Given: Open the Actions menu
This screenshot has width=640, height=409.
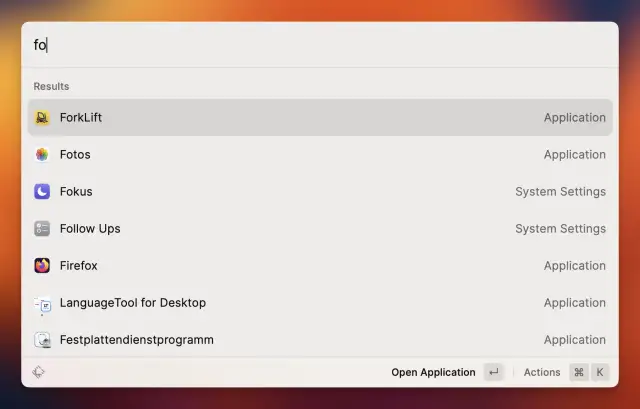Looking at the screenshot, I should [x=542, y=372].
